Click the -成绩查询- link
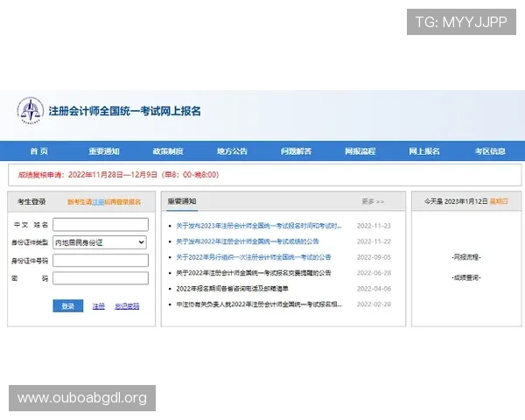 coord(466,277)
